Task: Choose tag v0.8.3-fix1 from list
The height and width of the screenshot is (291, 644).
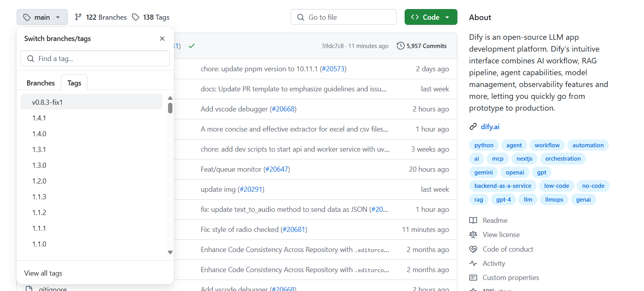Action: pyautogui.click(x=48, y=102)
